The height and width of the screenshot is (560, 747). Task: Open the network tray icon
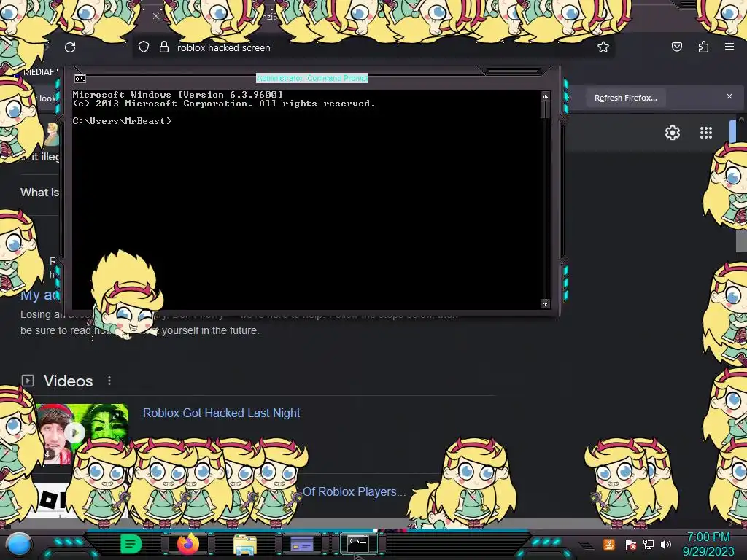pos(648,544)
